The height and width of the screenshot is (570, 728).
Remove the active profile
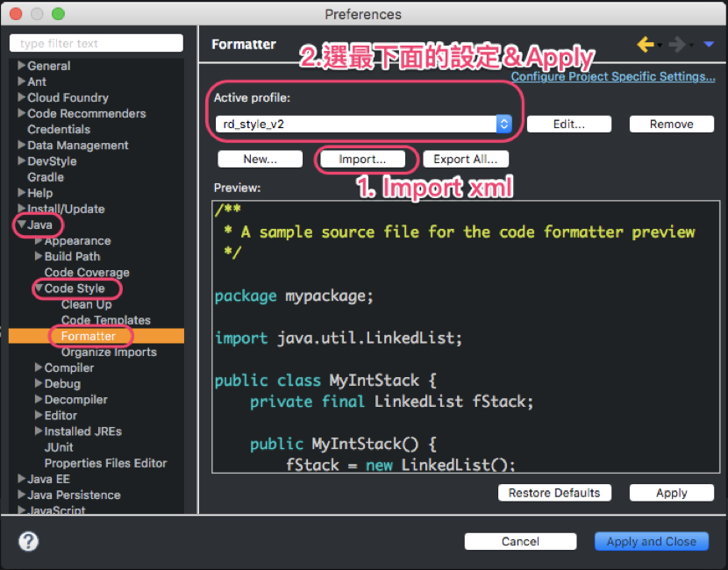pyautogui.click(x=671, y=124)
